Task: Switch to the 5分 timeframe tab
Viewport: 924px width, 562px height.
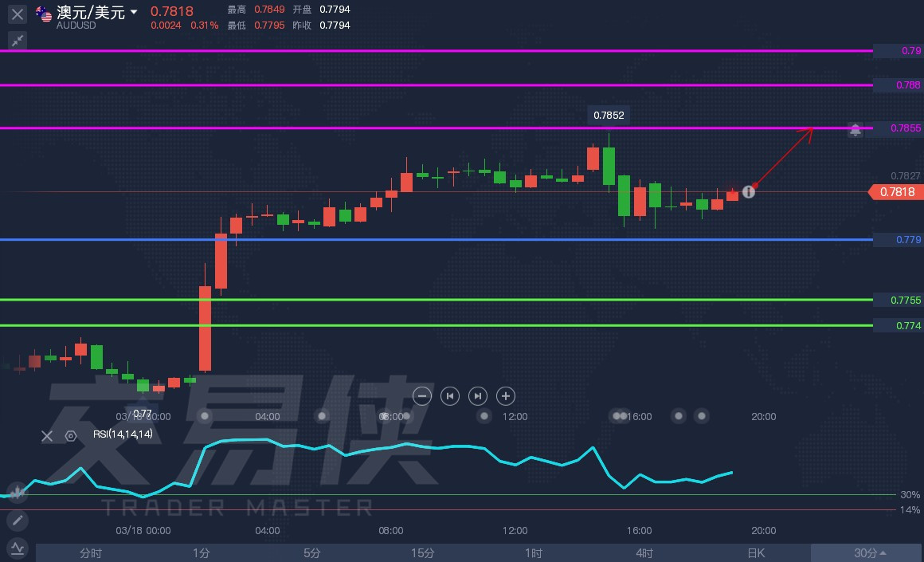Action: click(x=311, y=553)
